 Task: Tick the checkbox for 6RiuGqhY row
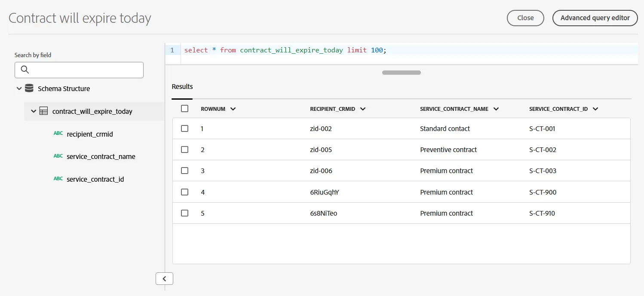[x=185, y=192]
